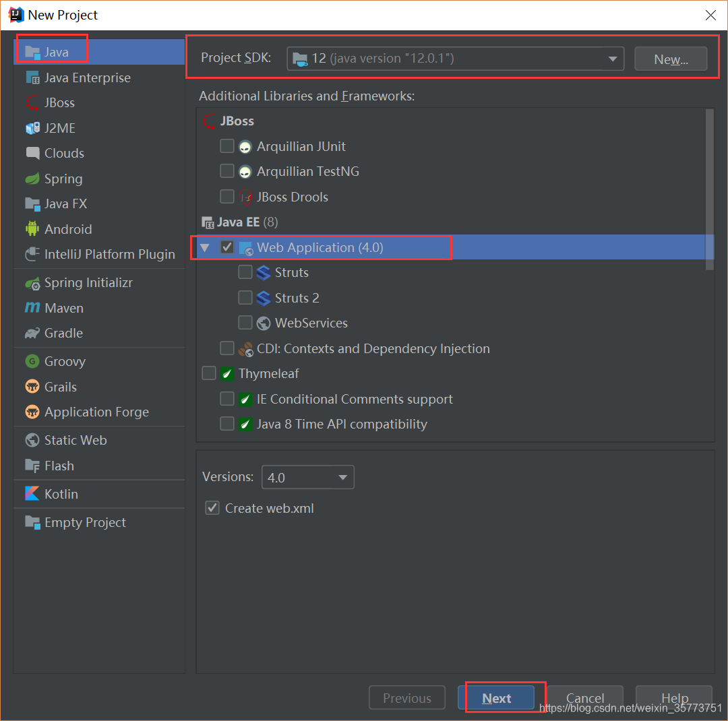Click the Kotlin K icon
This screenshot has width=728, height=721.
tap(32, 493)
